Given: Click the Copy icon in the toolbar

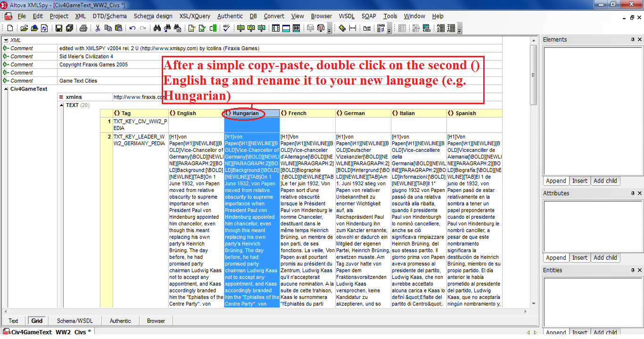Looking at the screenshot, I should (108, 28).
